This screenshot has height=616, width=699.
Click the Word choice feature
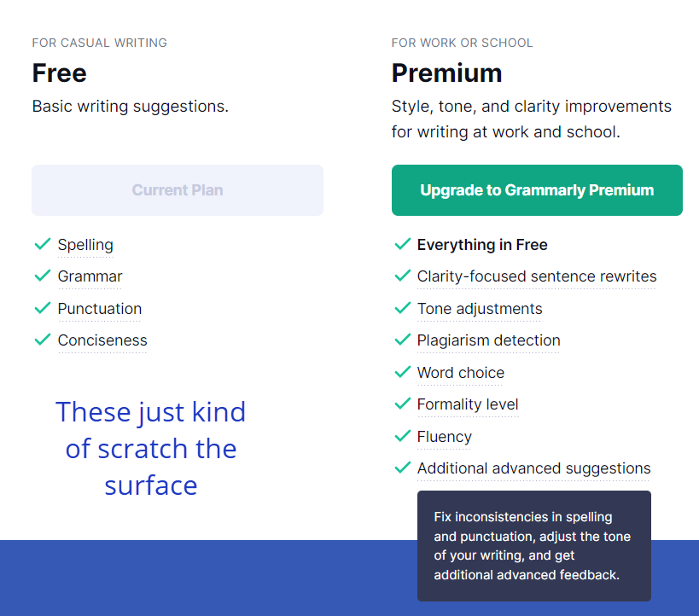(461, 373)
